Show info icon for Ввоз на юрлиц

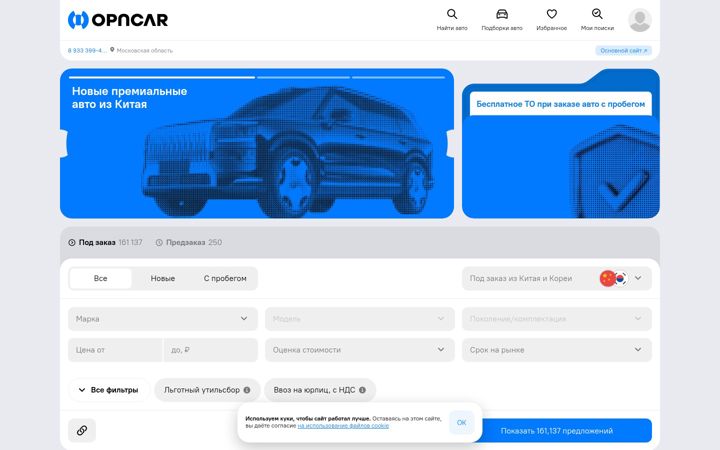point(362,390)
